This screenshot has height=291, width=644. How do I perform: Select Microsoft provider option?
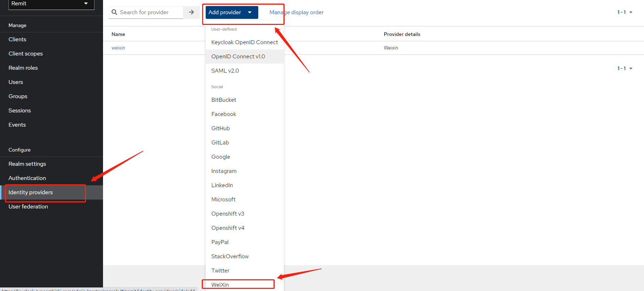tap(223, 200)
